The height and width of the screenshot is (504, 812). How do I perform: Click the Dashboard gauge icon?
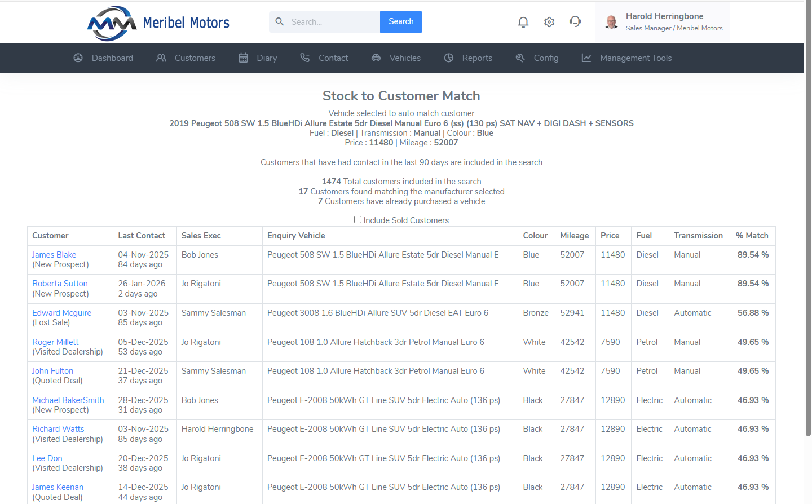point(78,58)
